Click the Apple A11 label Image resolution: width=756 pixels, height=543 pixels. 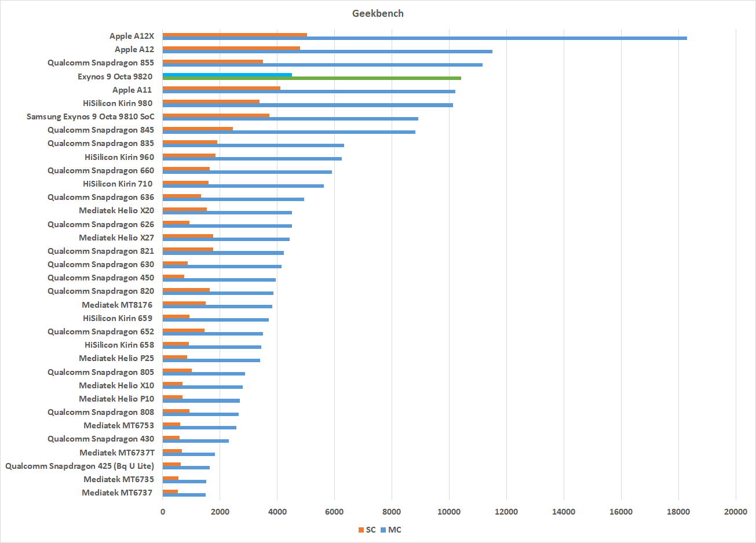pyautogui.click(x=132, y=90)
